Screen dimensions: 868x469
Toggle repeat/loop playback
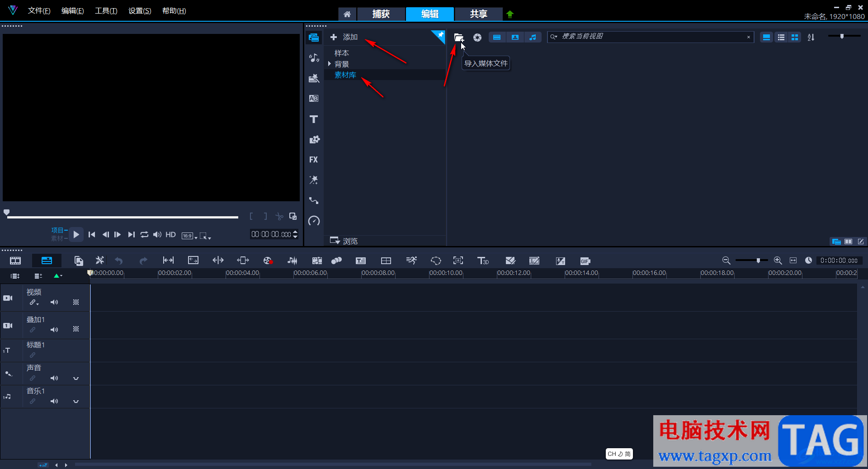(144, 234)
